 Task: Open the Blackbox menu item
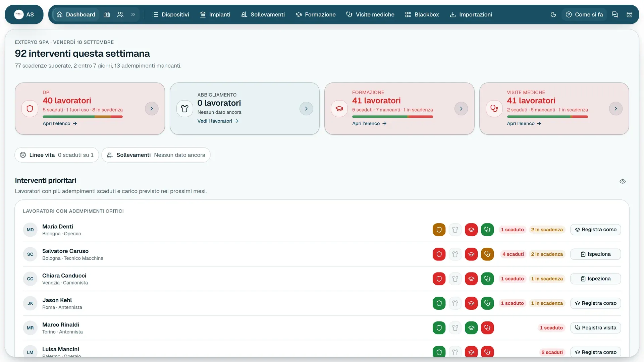point(422,14)
